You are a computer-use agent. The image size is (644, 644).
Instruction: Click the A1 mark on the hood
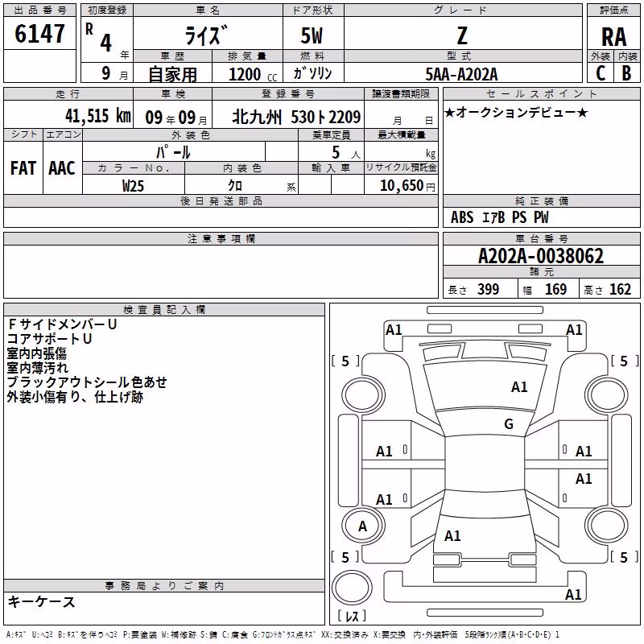pos(519,386)
